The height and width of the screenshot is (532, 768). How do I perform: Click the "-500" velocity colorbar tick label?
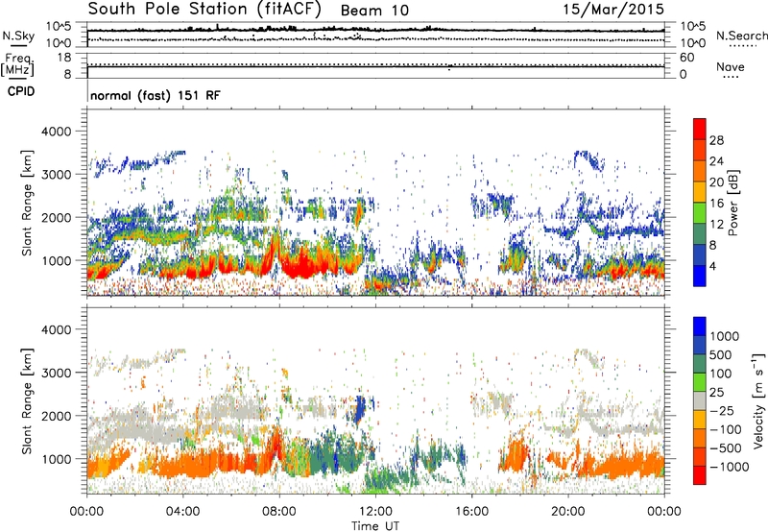pos(726,447)
